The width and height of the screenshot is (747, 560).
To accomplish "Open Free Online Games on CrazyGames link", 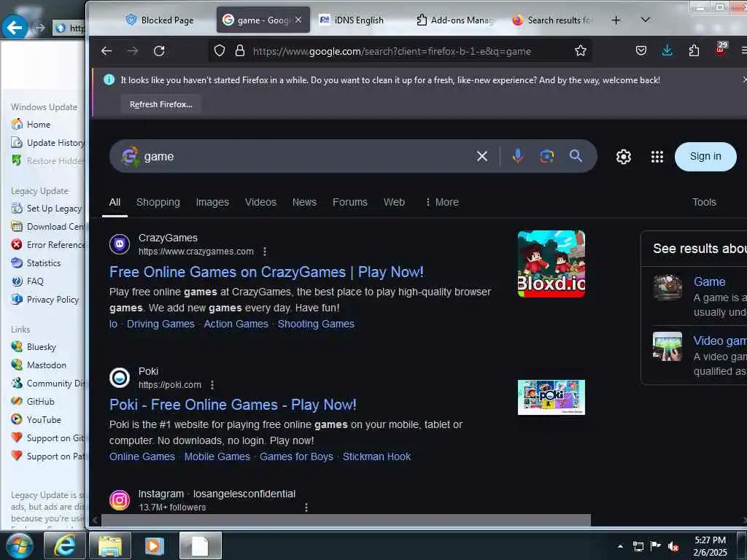I will pyautogui.click(x=266, y=272).
